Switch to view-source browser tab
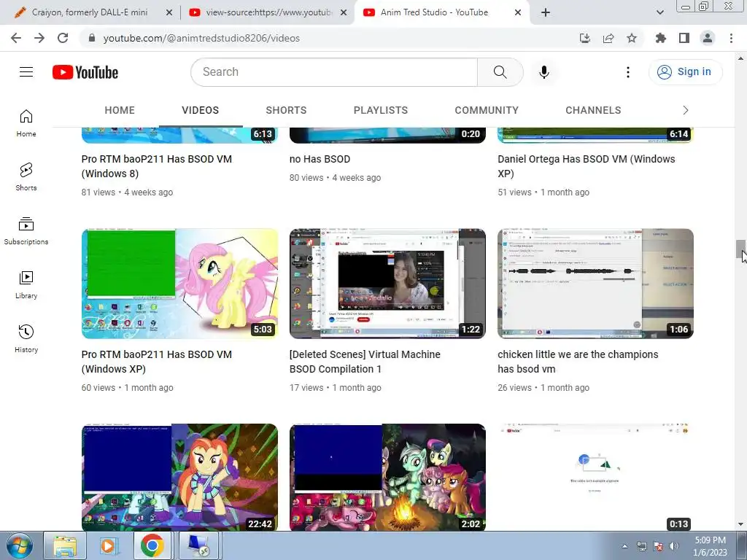This screenshot has height=560, width=747. [x=268, y=12]
